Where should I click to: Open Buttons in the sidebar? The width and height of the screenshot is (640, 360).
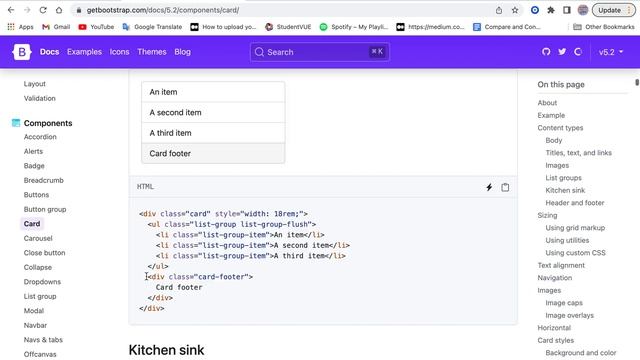(36, 195)
